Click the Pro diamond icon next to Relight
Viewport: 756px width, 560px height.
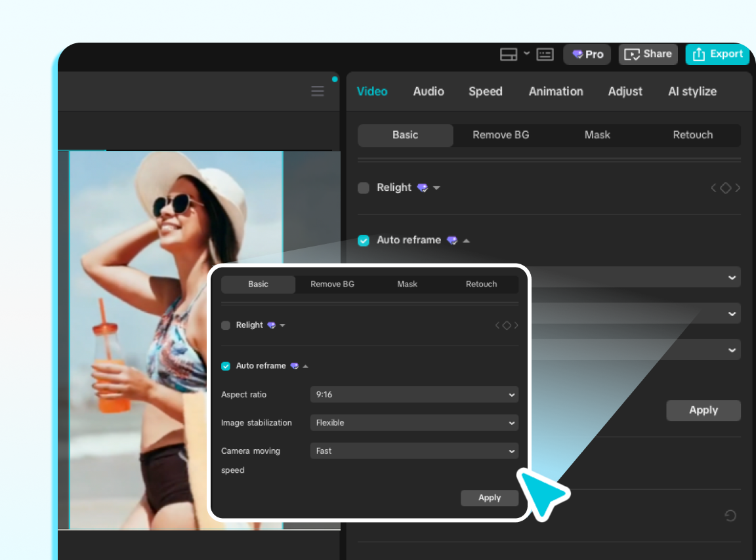(422, 188)
